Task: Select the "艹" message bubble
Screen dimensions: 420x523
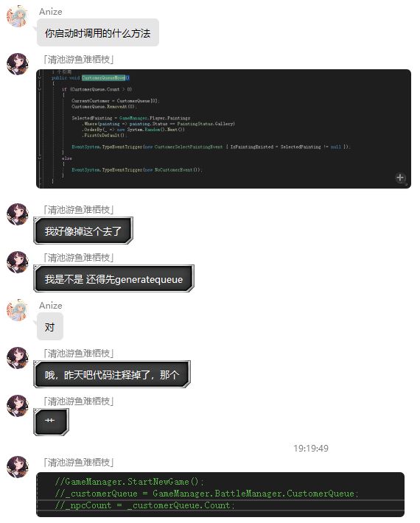Action: [51, 422]
